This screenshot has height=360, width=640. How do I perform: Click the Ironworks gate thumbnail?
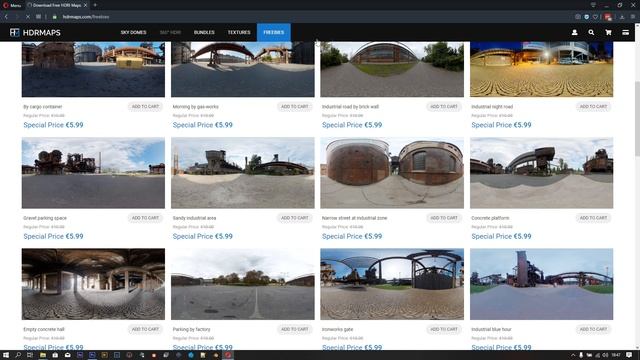(x=392, y=284)
